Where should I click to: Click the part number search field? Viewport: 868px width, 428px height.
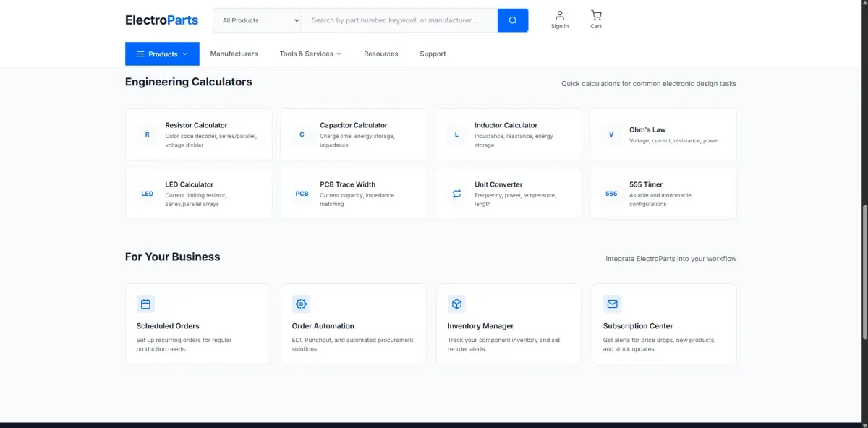[x=399, y=20]
